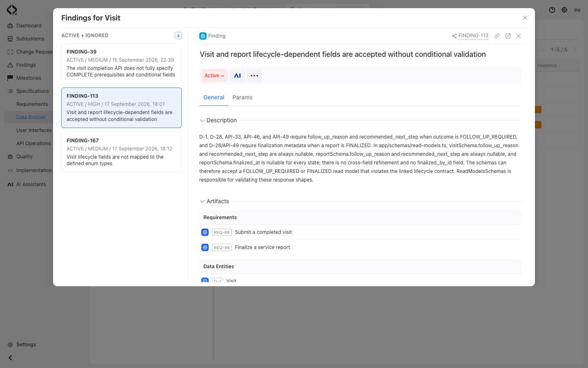Click the REQ-94 requirement icon
The image size is (588, 368).
pyautogui.click(x=205, y=247)
